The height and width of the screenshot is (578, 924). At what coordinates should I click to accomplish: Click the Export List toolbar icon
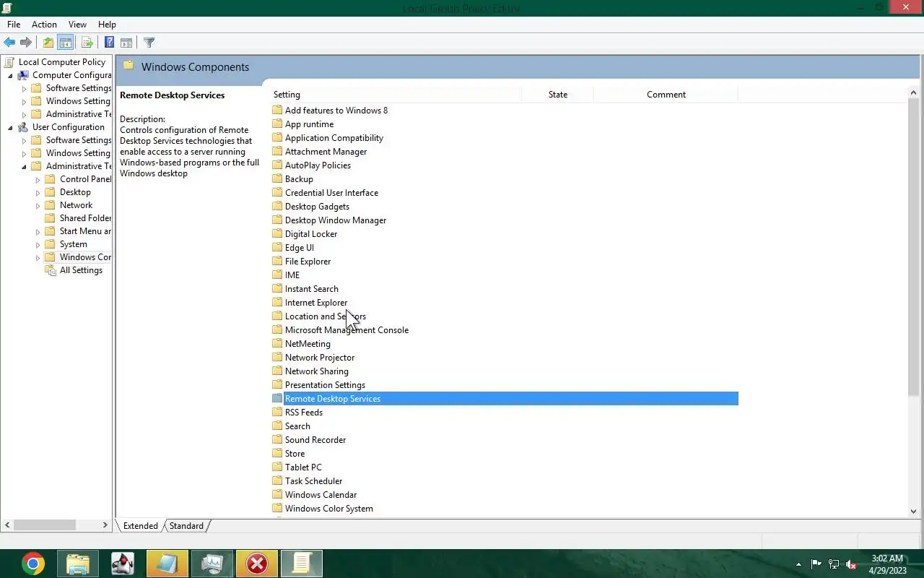tap(87, 43)
